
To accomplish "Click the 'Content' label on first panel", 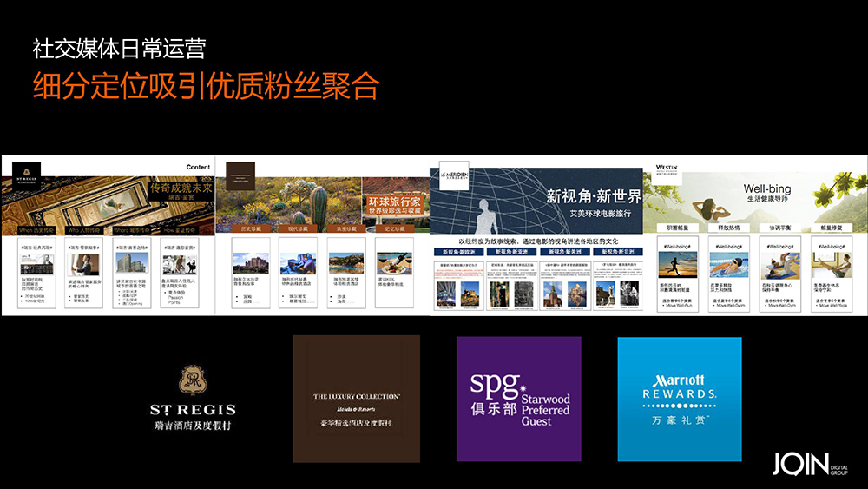I will click(198, 167).
